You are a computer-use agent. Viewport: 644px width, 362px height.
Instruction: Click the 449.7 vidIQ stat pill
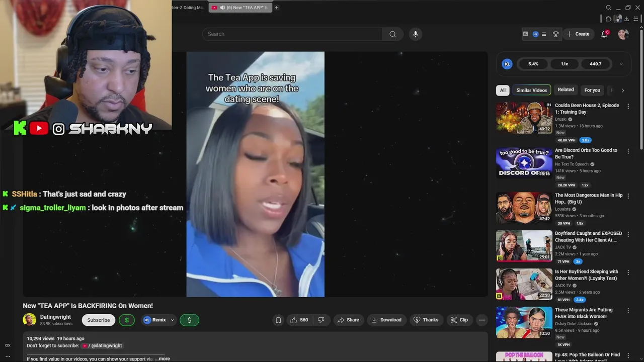596,64
